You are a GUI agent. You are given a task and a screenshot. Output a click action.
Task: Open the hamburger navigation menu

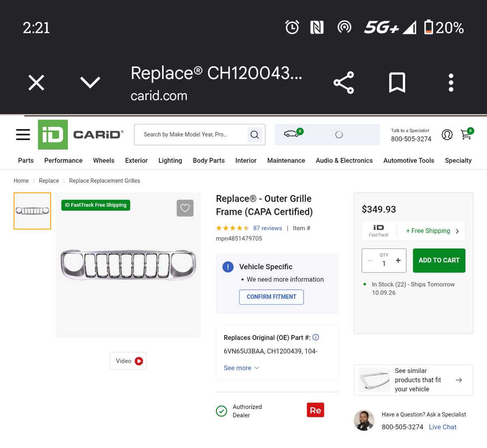click(x=23, y=135)
